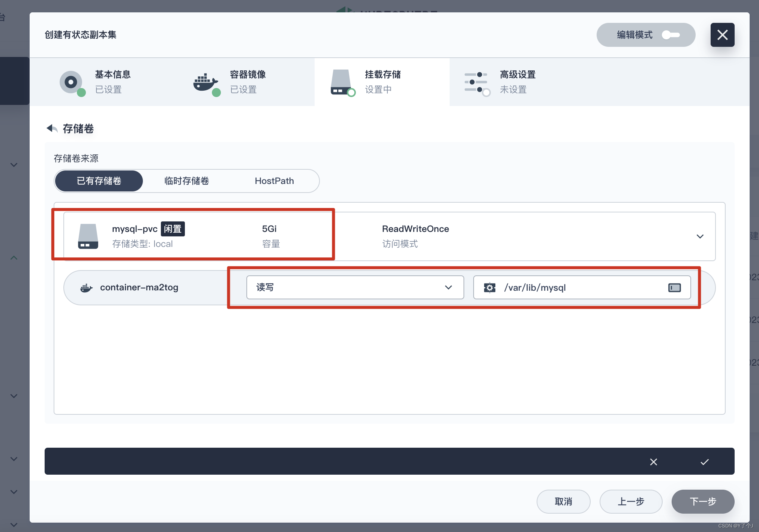
Task: Expand the mysql-pvc volume dropdown chevron
Action: [700, 236]
